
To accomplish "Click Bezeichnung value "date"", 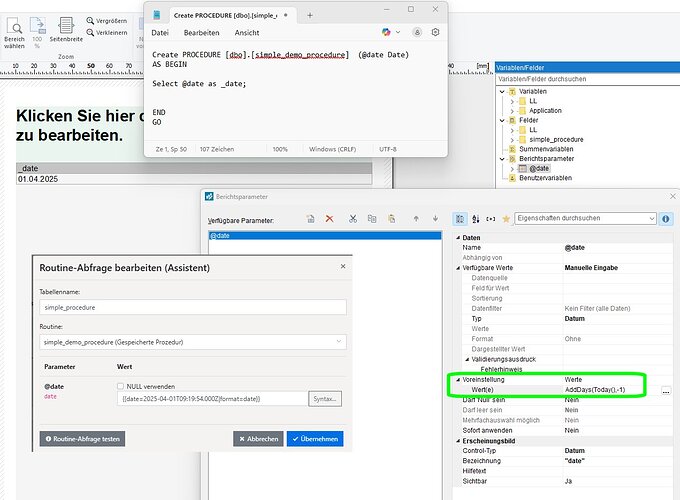I will click(x=575, y=461).
